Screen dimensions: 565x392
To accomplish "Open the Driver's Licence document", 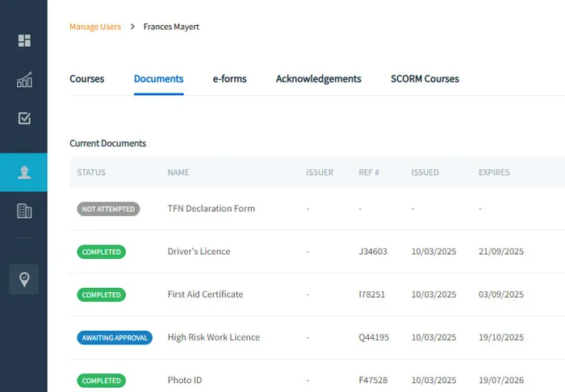I will pyautogui.click(x=199, y=252).
